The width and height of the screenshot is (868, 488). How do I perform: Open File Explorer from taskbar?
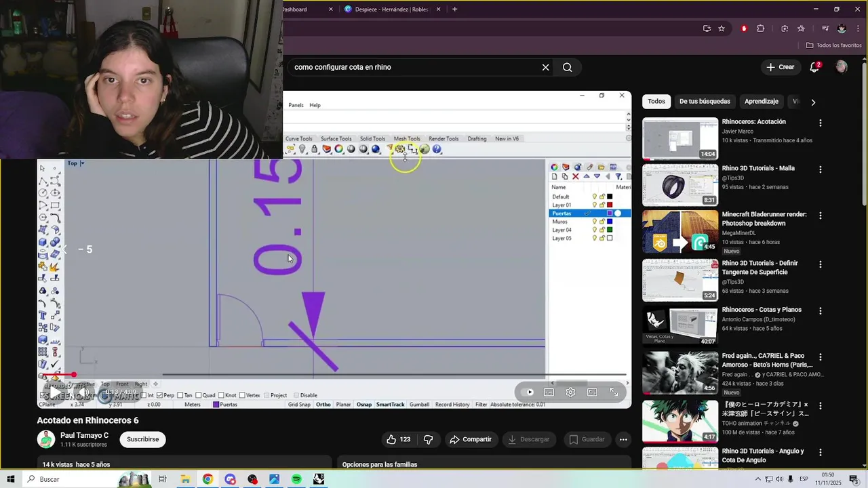[x=185, y=479]
